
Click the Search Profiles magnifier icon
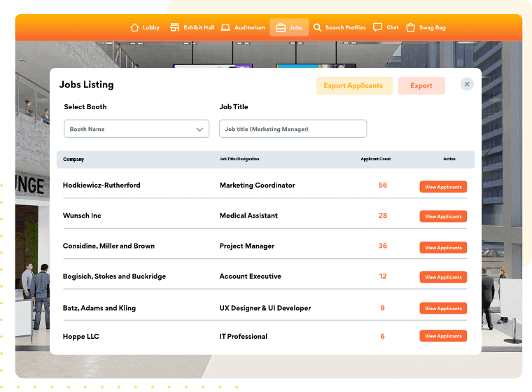click(x=317, y=27)
